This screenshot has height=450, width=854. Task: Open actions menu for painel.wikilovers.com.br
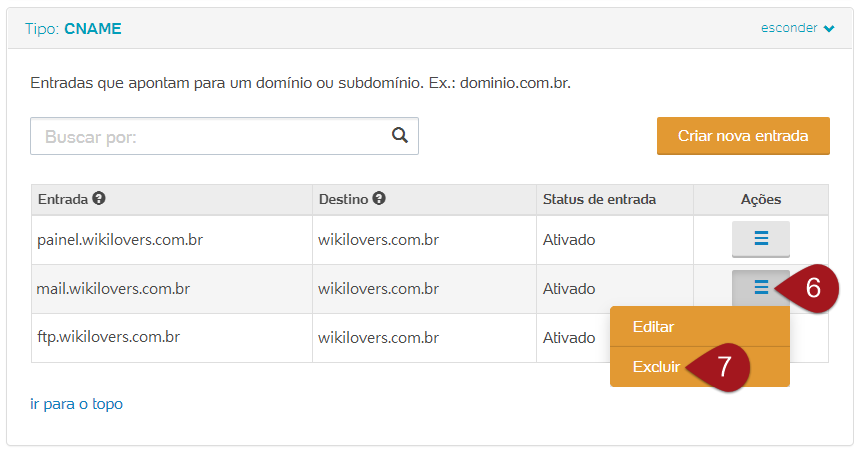pos(760,239)
